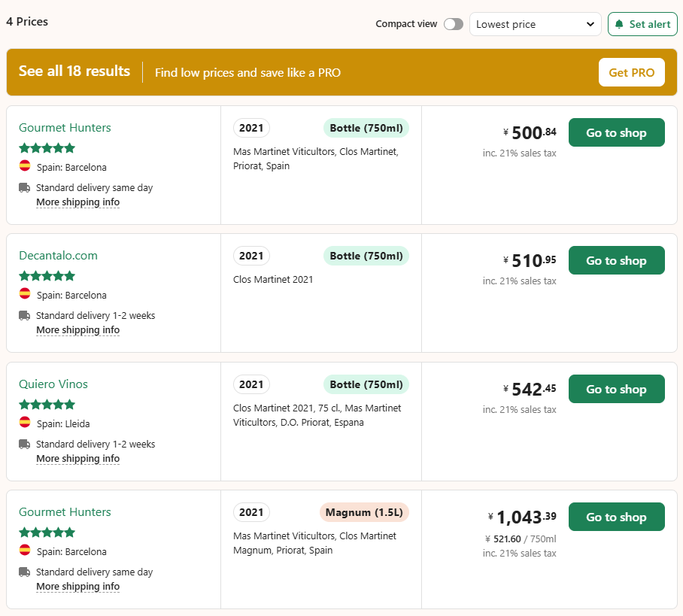Click "Find low prices and save like a PRO"
This screenshot has height=616, width=683.
coord(247,72)
